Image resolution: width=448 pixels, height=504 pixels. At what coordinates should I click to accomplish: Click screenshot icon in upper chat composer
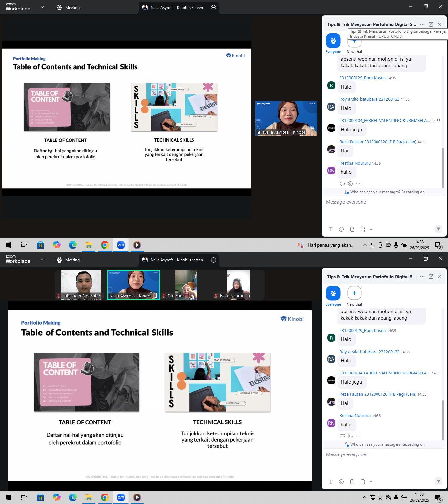tap(363, 229)
